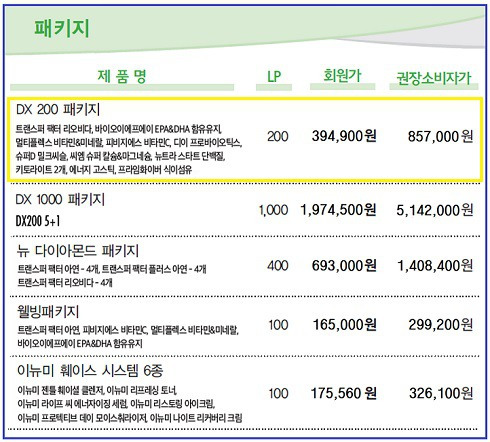The image size is (490, 442).
Task: Click the 패키지 heading title
Action: pos(62,28)
